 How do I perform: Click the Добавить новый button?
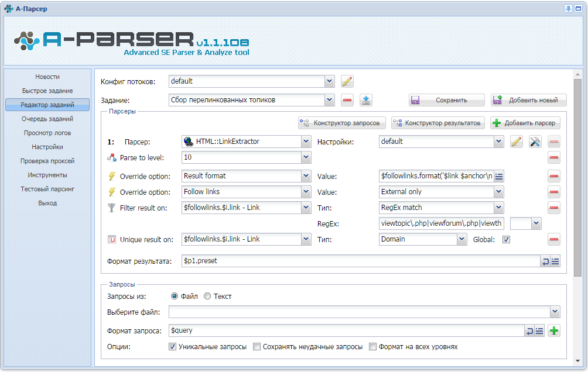click(528, 100)
